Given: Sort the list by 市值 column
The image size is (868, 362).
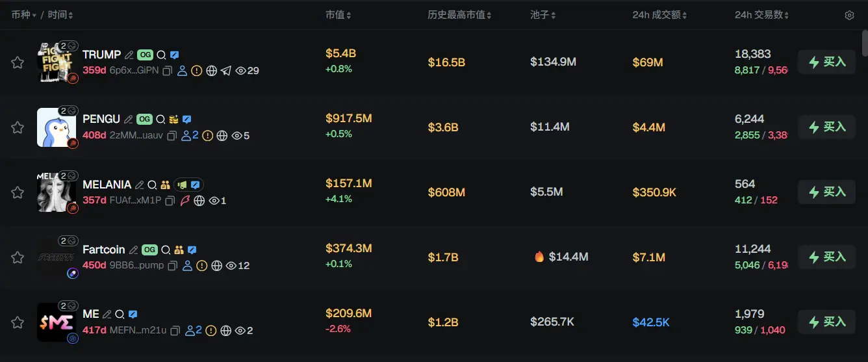Looking at the screenshot, I should coord(338,15).
